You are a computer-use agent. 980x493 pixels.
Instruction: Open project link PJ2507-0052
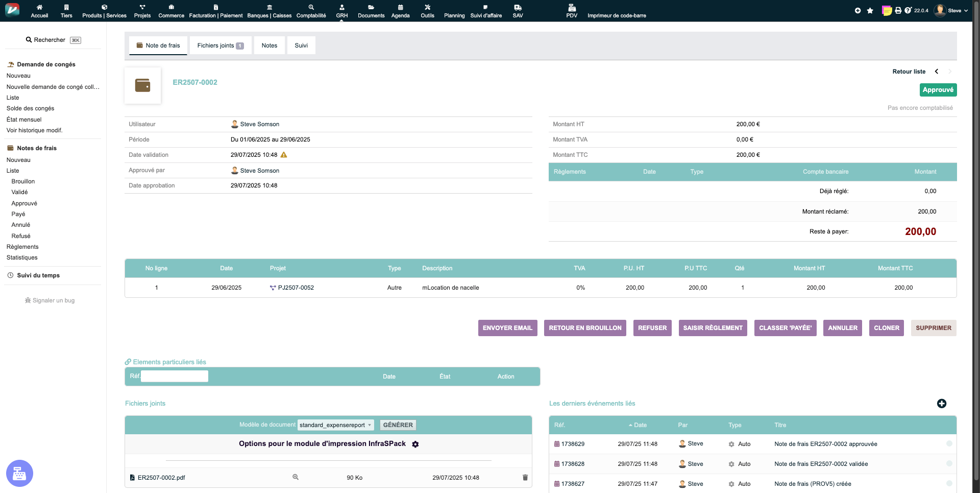296,288
